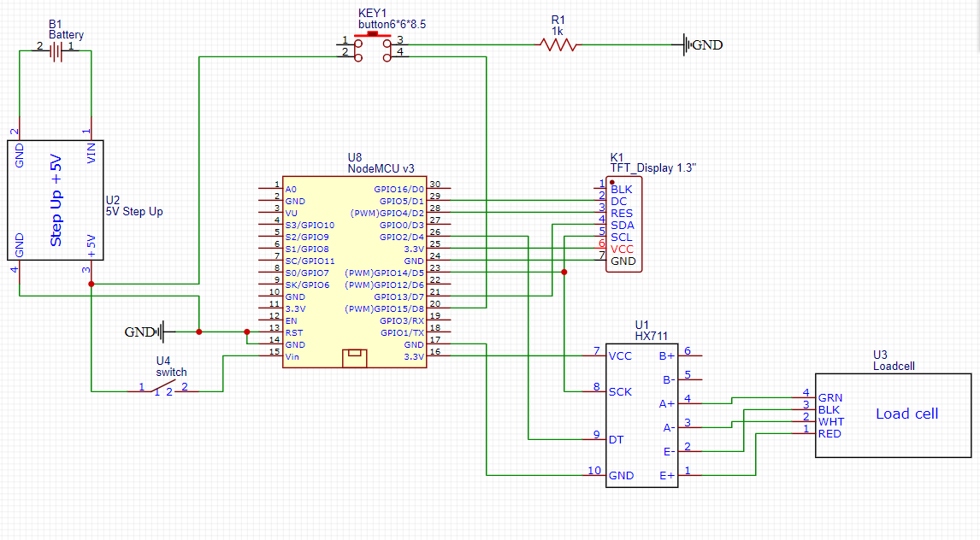Screen dimensions: 980x540
Task: Select the Load cell block U3
Action: click(x=892, y=414)
